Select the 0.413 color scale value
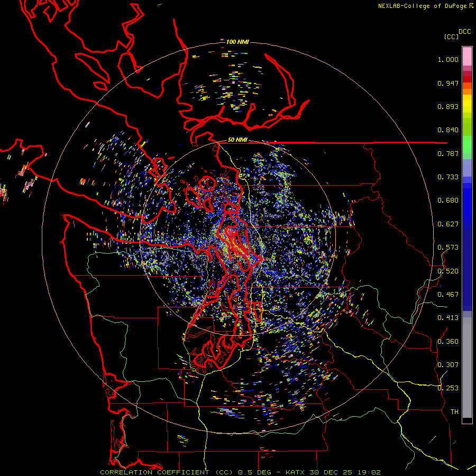This screenshot has height=476, width=476. pyautogui.click(x=448, y=318)
